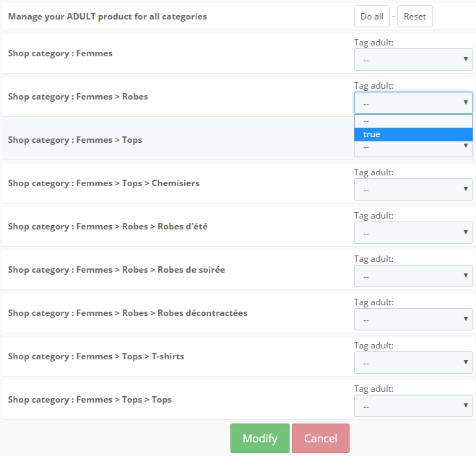
Task: Collapse the Femmes > Robes Tag adult dropdown
Action: pyautogui.click(x=413, y=102)
